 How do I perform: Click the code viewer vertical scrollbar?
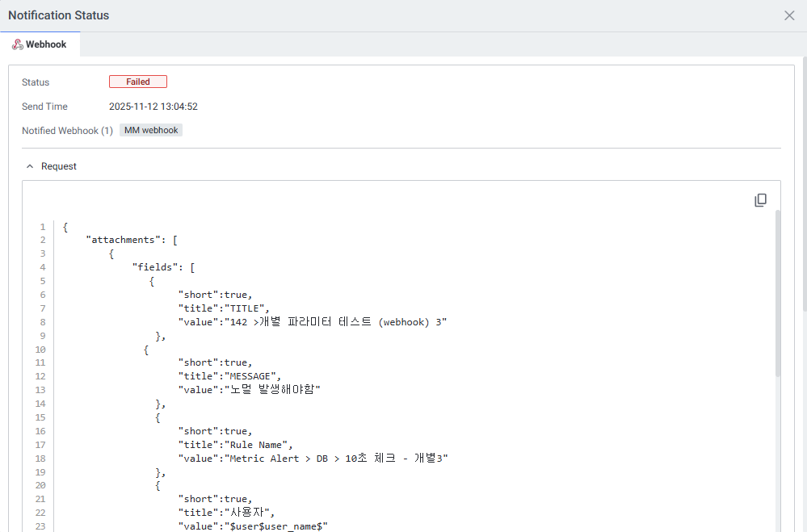point(778,291)
